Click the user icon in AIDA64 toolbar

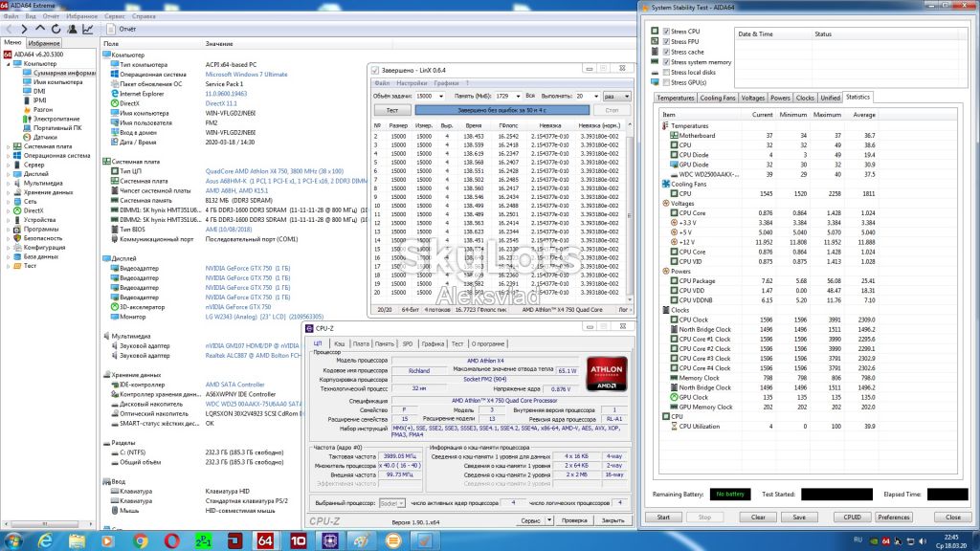(x=72, y=29)
